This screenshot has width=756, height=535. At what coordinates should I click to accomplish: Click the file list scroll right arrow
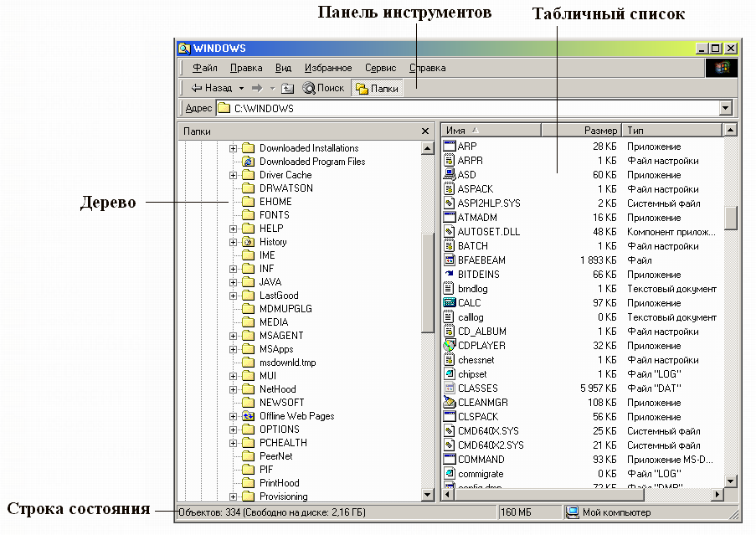coord(718,494)
